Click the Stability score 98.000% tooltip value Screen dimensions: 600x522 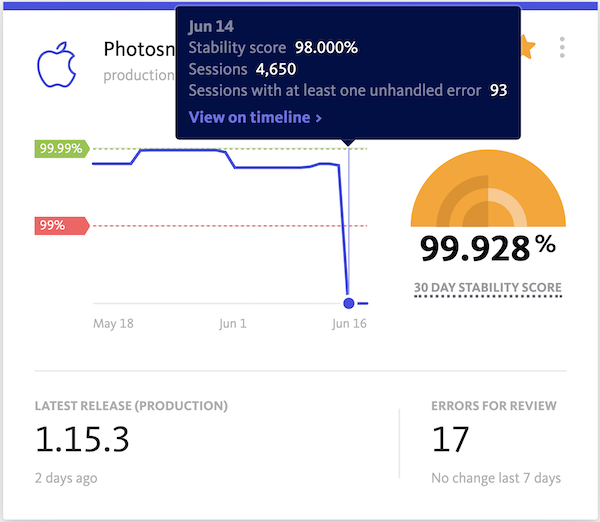click(326, 48)
